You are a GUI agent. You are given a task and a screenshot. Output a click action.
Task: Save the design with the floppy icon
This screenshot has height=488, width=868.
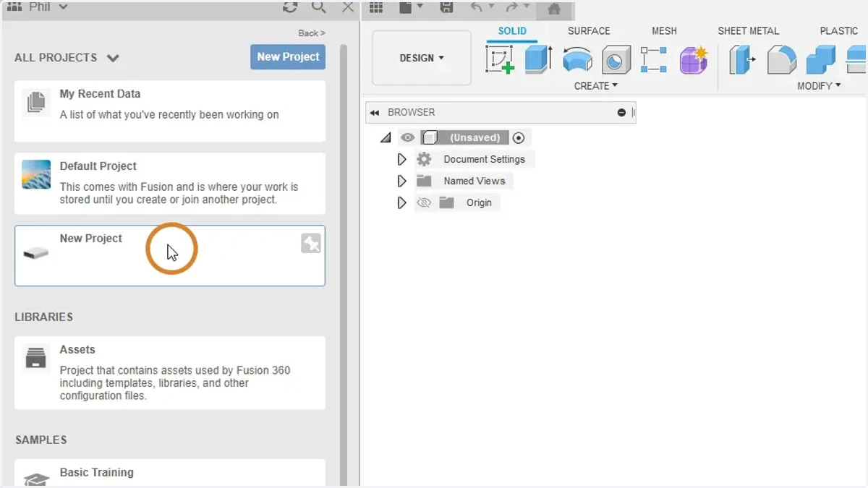pyautogui.click(x=447, y=7)
